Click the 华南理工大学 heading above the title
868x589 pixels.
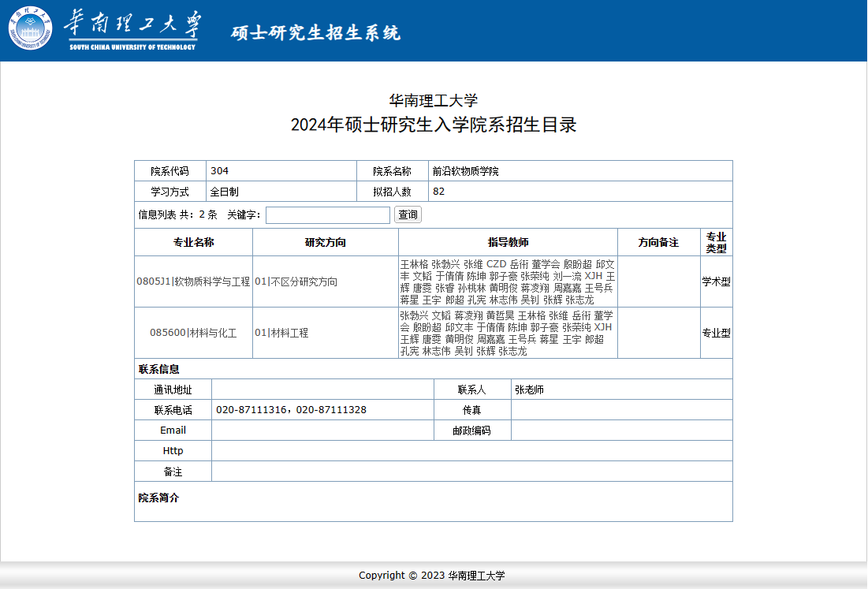click(x=434, y=101)
